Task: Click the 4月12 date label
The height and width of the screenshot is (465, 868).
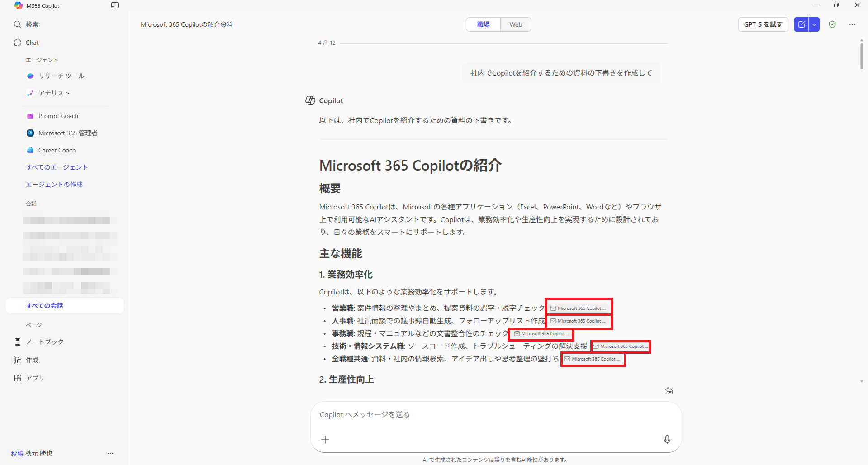Action: [x=327, y=43]
